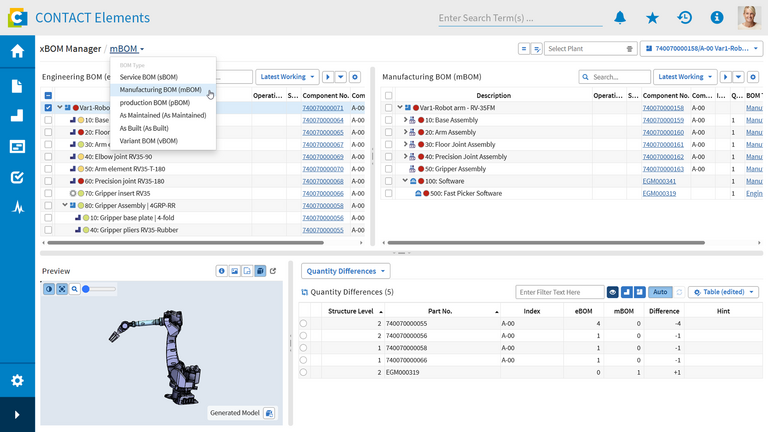Select radio button for part EGM000319

coord(303,372)
